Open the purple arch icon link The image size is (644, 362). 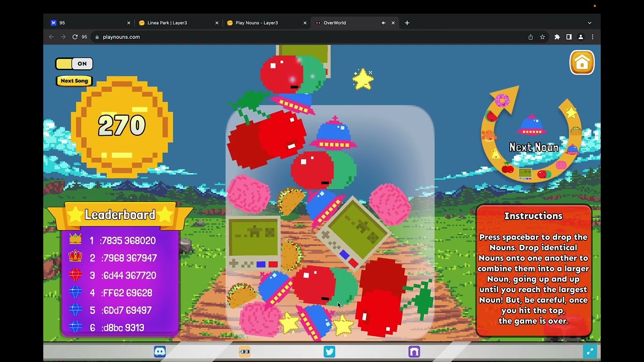(414, 352)
